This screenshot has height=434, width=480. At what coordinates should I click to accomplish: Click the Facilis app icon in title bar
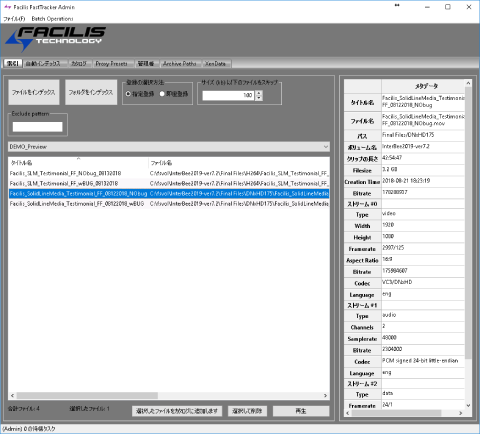[x=7, y=7]
